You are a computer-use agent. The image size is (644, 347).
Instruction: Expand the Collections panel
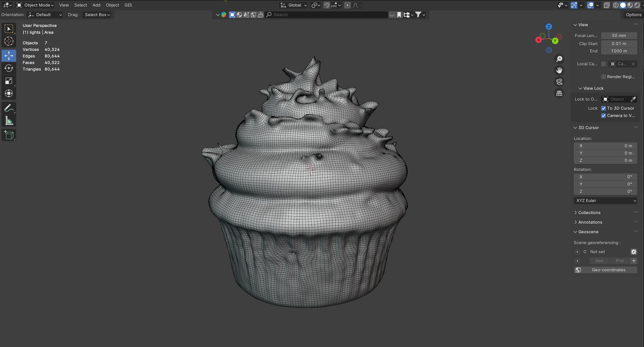point(589,213)
